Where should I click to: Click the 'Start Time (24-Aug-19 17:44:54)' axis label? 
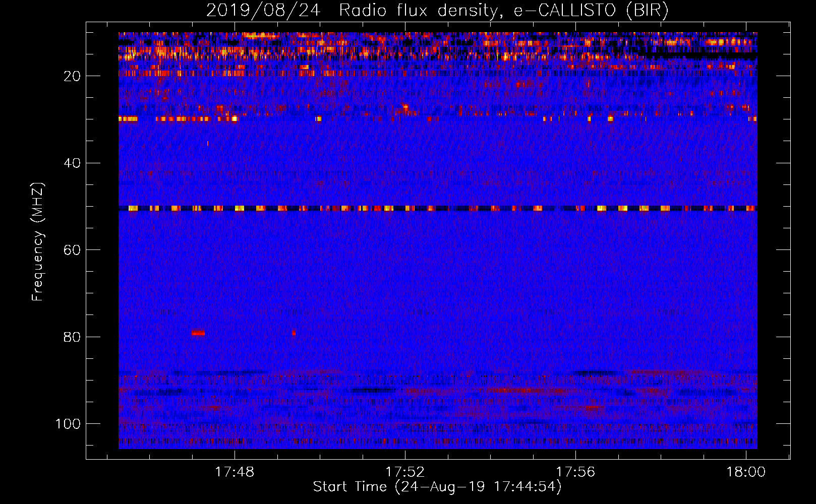(x=437, y=487)
